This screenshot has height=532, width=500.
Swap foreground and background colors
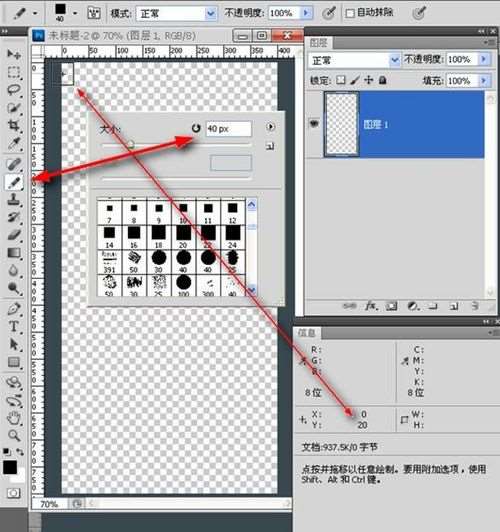(20, 452)
